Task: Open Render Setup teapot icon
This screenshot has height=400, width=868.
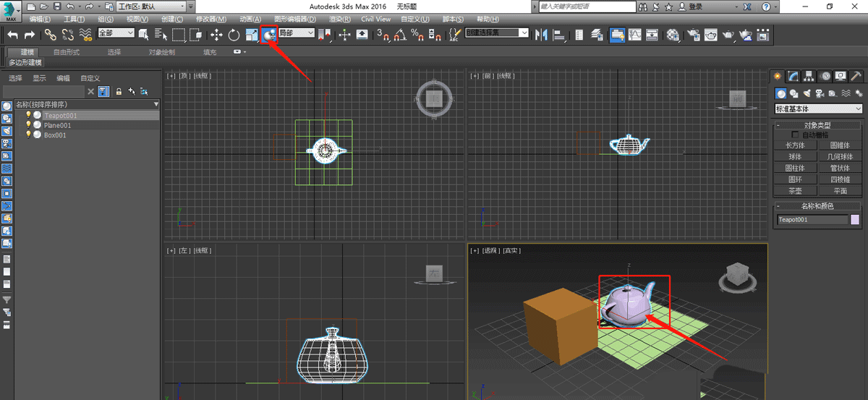Action: click(694, 34)
